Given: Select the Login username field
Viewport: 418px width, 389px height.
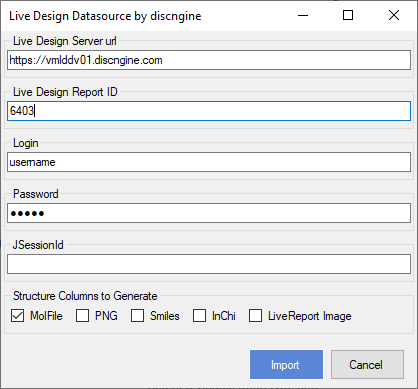Looking at the screenshot, I should point(209,162).
